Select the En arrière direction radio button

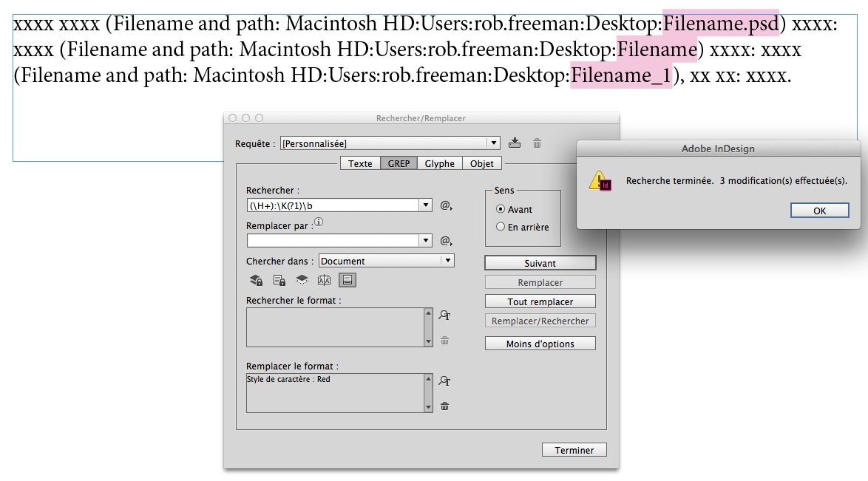coord(501,226)
